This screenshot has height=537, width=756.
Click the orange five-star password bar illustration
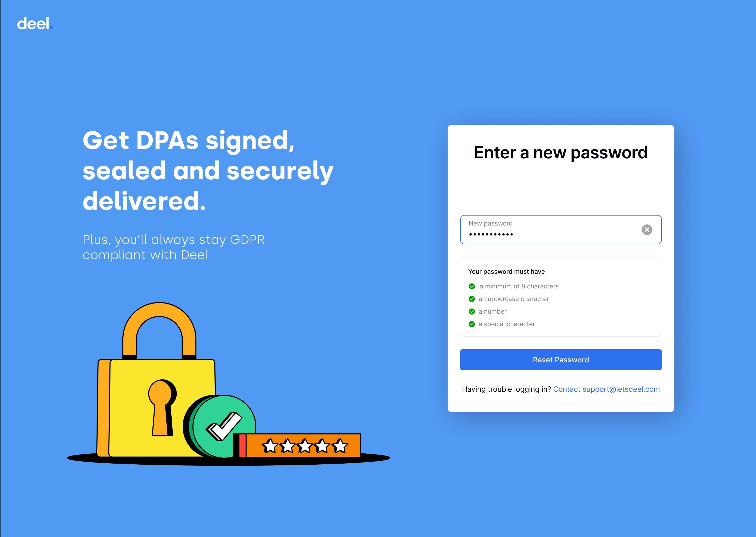297,445
